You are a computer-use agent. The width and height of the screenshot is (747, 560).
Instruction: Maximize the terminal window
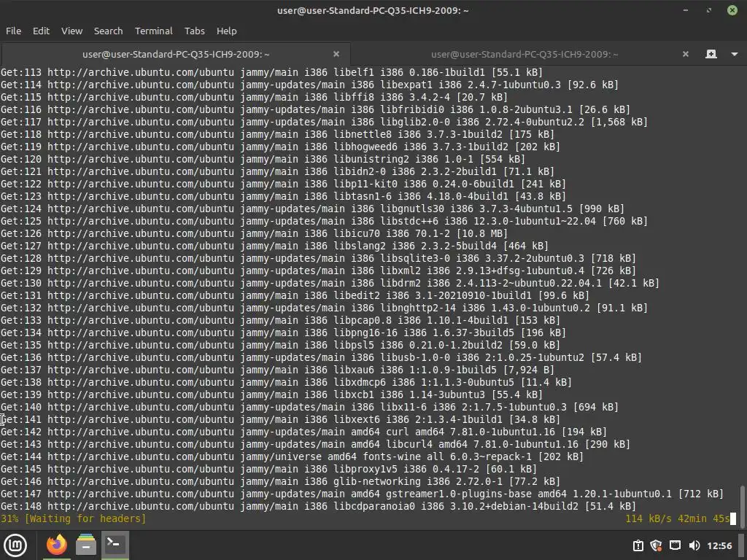tap(709, 10)
